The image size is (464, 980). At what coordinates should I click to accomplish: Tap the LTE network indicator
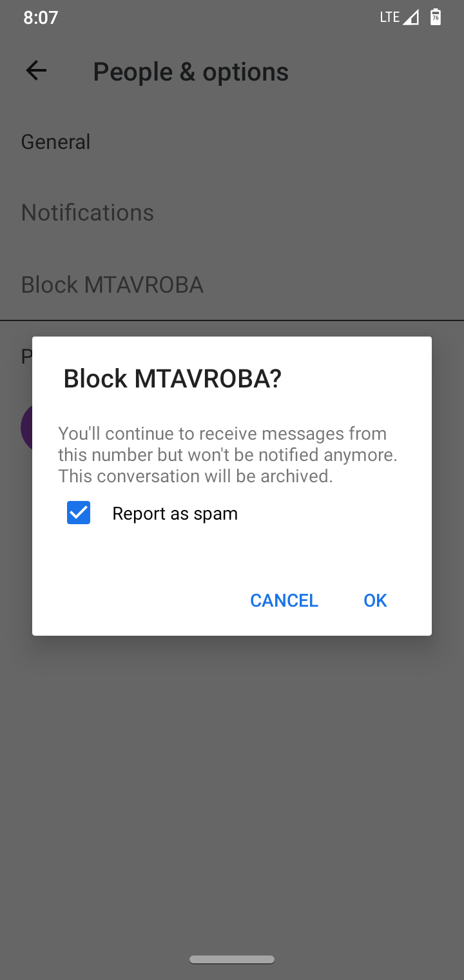coord(389,17)
